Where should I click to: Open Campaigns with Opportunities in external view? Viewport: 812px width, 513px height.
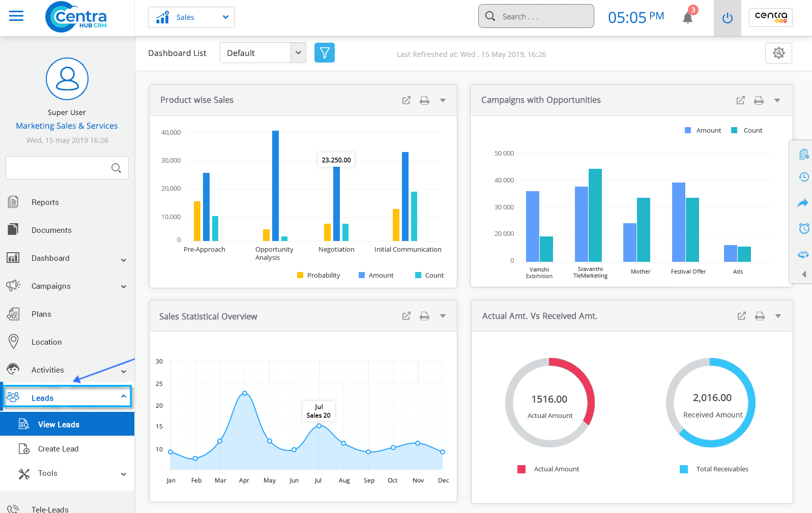tap(740, 101)
